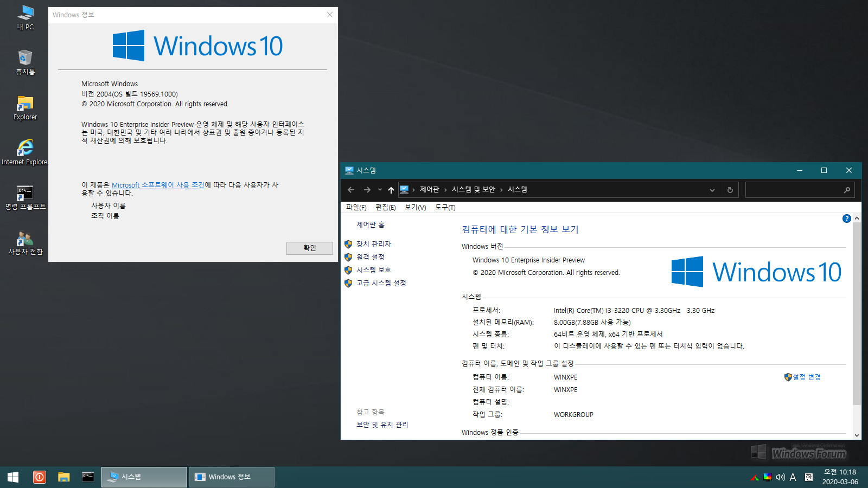Expand the chevron before 제어판 breadcrumb

413,190
